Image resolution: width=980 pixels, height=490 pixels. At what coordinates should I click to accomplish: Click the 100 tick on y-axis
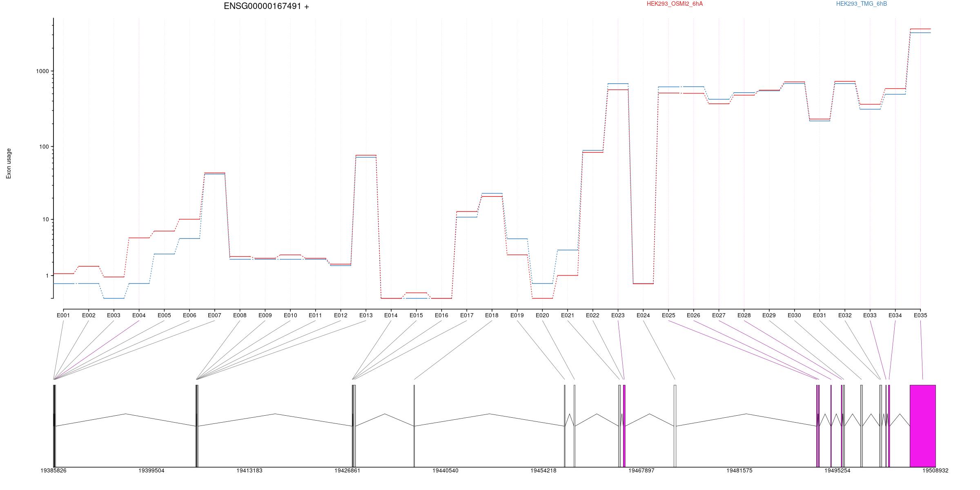pos(44,147)
